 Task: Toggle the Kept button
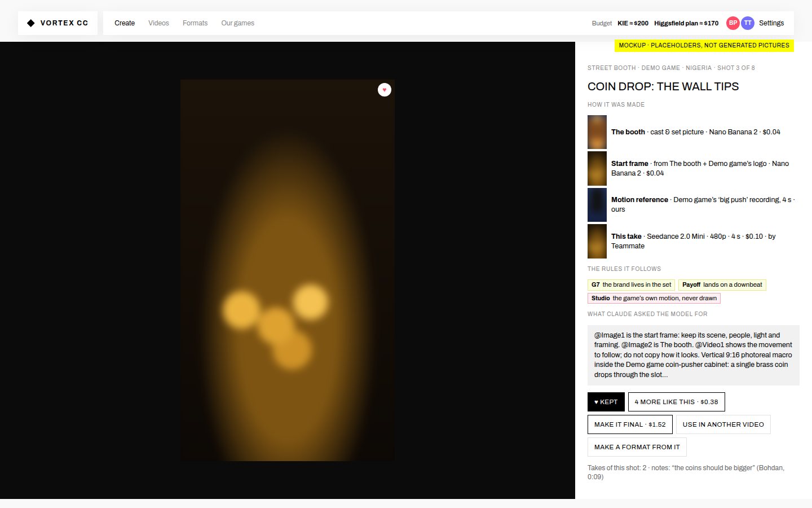coord(606,402)
